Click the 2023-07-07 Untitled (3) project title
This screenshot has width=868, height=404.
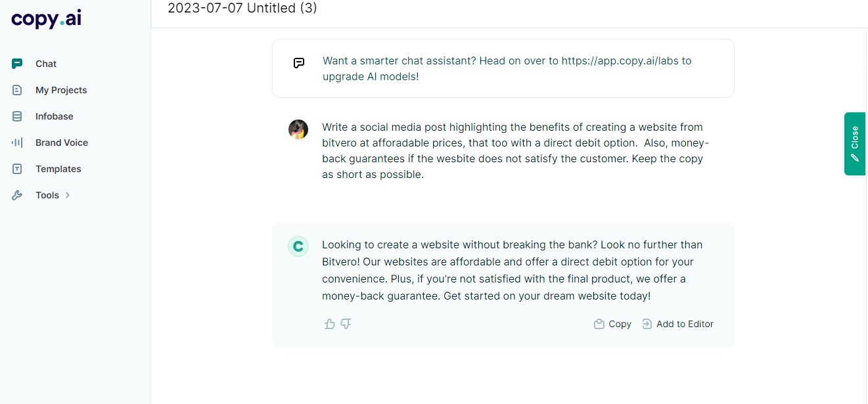point(242,8)
